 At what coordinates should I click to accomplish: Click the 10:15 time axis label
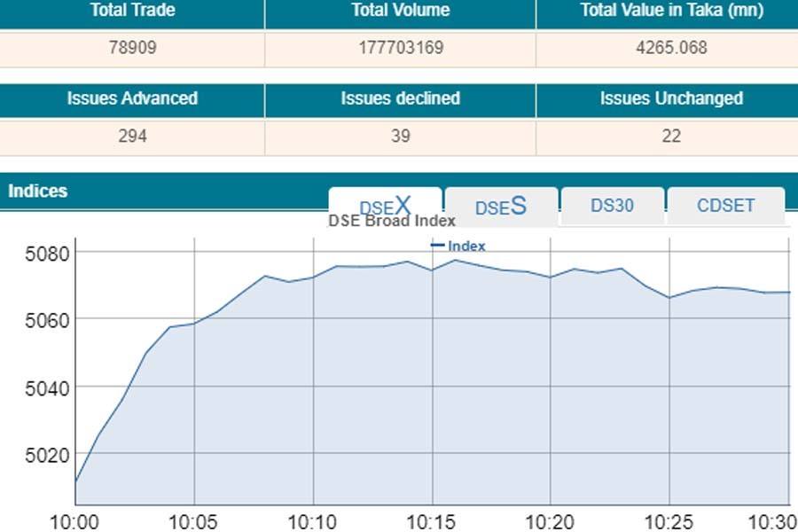[x=432, y=520]
